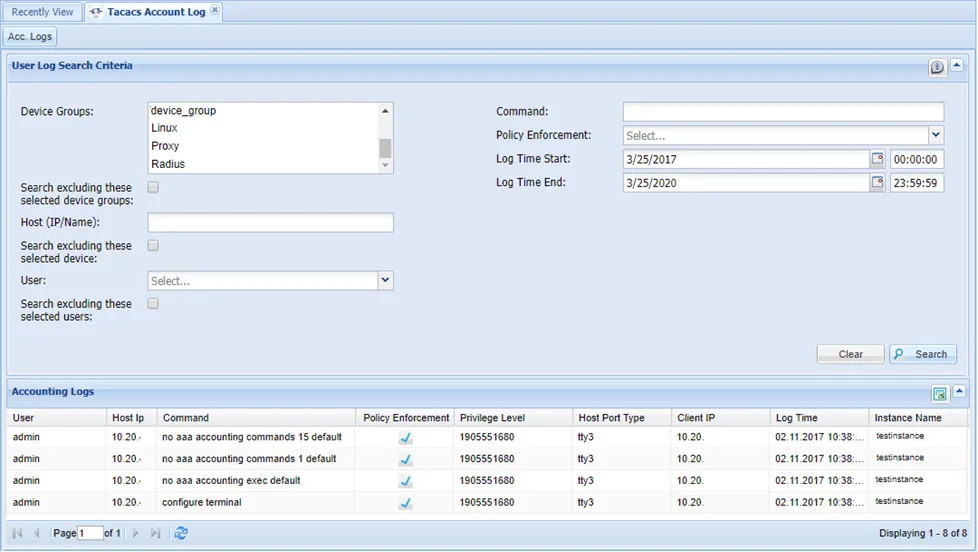Close the Tacacs Account Log tab

(215, 10)
